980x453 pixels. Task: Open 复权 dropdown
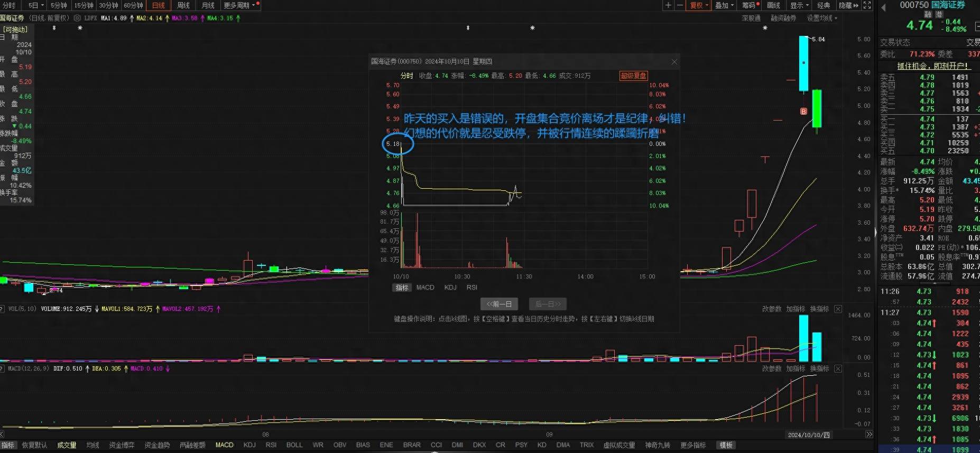[x=699, y=5]
